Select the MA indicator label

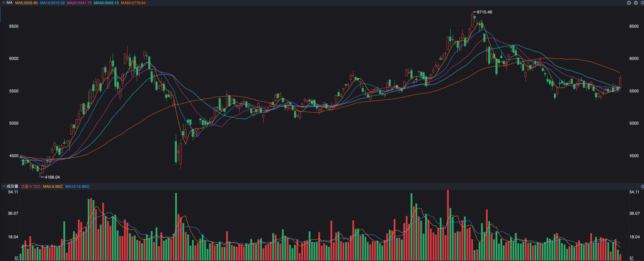click(10, 3)
